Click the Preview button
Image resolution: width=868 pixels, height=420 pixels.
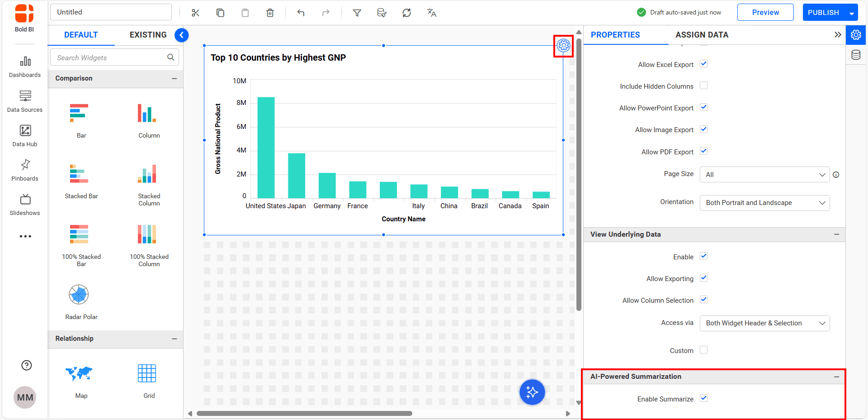pos(765,13)
